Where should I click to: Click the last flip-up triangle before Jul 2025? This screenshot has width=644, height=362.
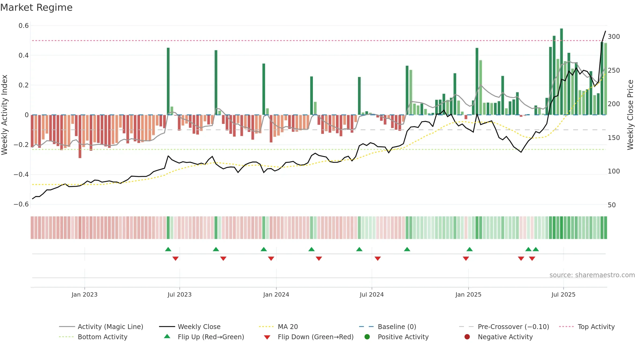pos(536,249)
